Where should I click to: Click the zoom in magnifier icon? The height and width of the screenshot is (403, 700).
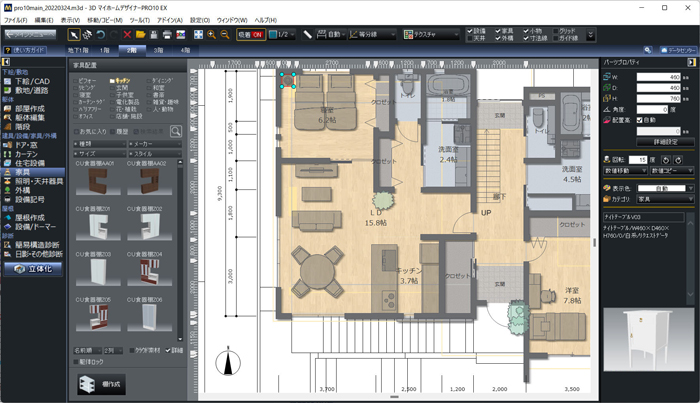[213, 34]
